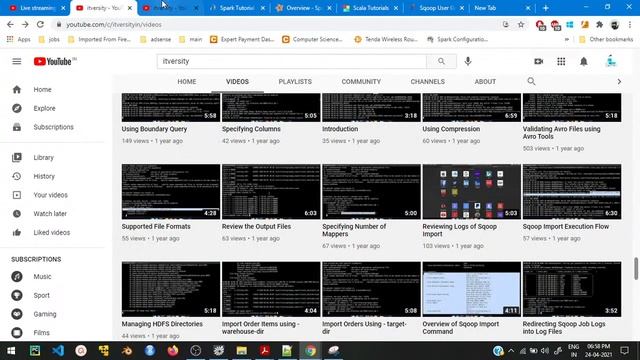Play the Overview of Sqoop Import Command thumbnail

click(x=471, y=289)
